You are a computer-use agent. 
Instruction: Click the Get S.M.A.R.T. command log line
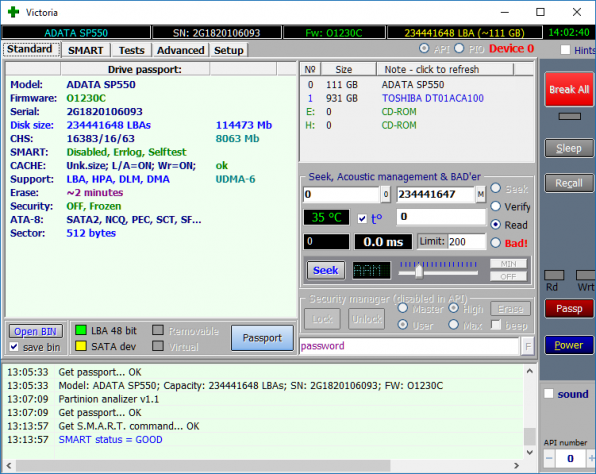(x=129, y=426)
